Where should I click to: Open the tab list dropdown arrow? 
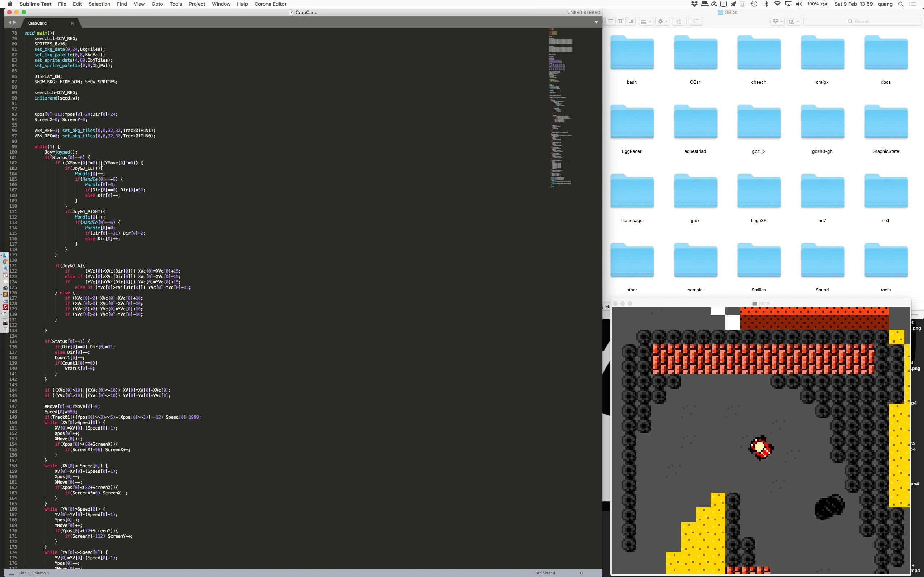[x=596, y=22]
